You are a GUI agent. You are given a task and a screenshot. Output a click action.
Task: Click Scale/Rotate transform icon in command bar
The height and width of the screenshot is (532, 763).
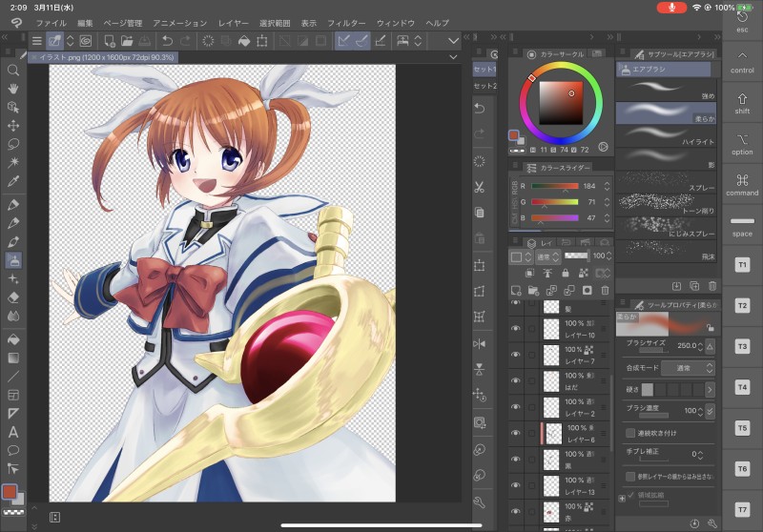261,41
